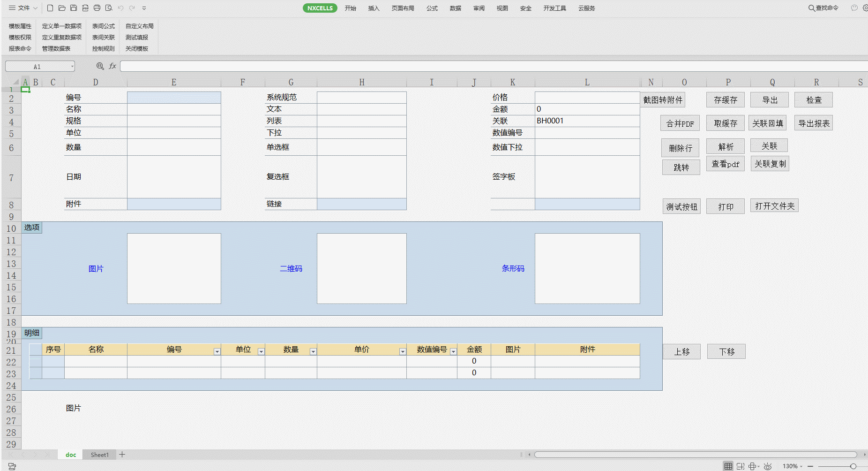Open the 单价 column filter dropdown
Screen dimensions: 868x471
pos(403,351)
